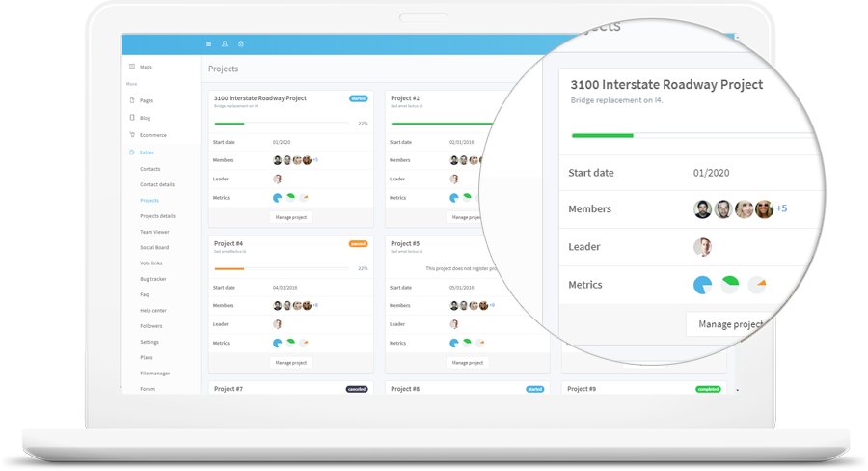
Task: Click the +8 more members link
Action: click(x=315, y=305)
